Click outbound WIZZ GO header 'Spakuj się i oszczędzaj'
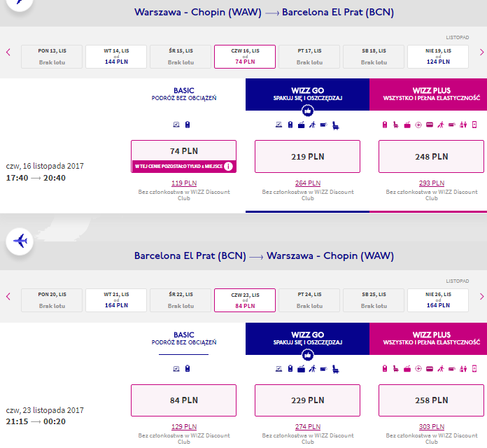The width and height of the screenshot is (487, 448). click(x=307, y=94)
